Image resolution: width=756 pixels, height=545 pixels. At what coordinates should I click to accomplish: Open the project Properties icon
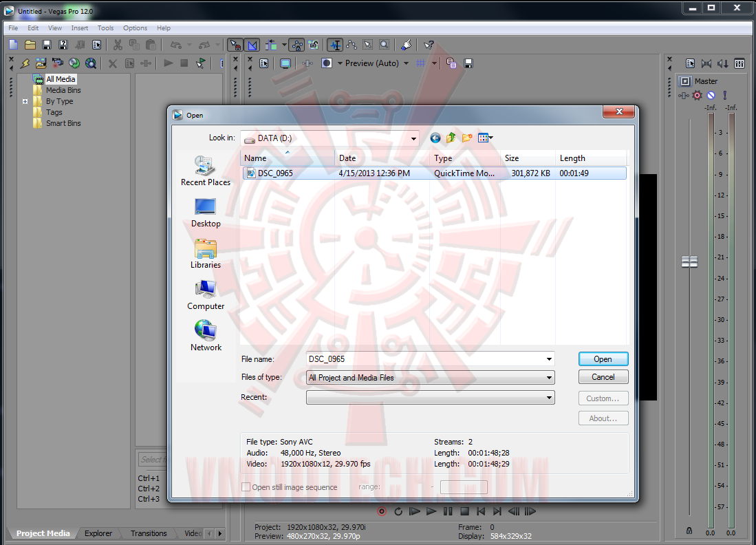(x=96, y=45)
